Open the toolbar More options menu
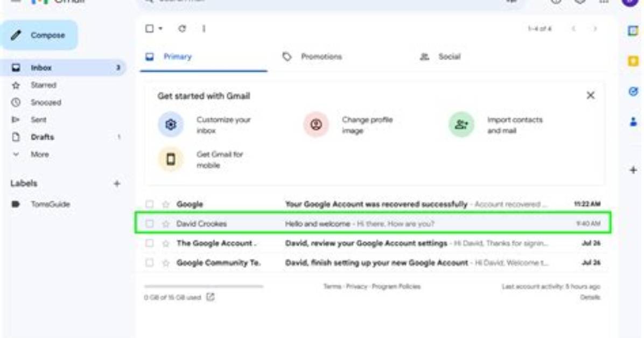 [204, 29]
